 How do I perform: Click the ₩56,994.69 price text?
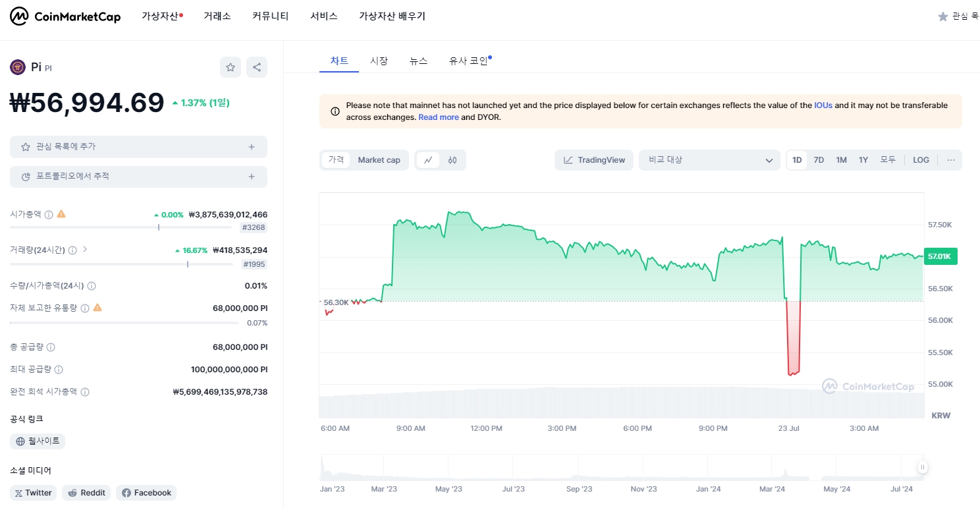[x=87, y=102]
